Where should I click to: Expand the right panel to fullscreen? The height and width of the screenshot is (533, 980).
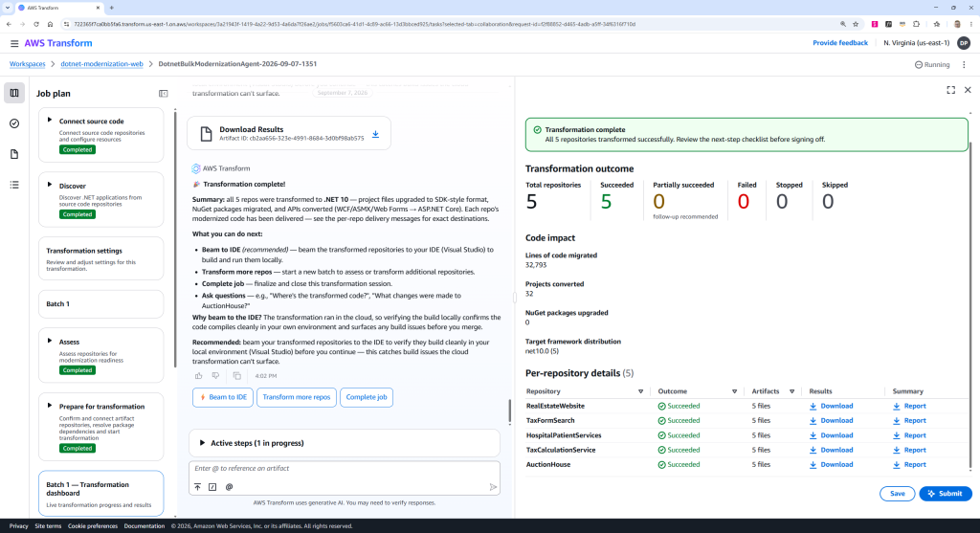click(x=950, y=90)
